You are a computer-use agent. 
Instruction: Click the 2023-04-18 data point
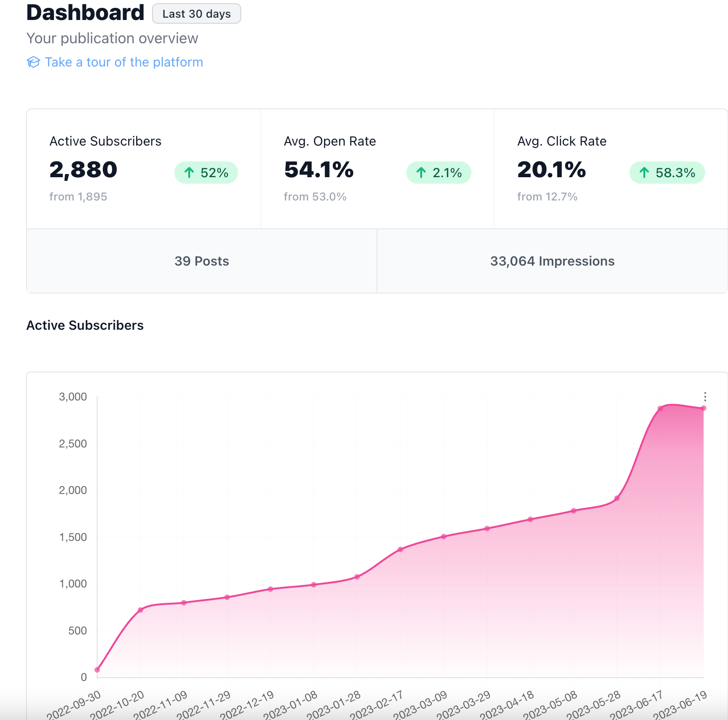pos(530,520)
